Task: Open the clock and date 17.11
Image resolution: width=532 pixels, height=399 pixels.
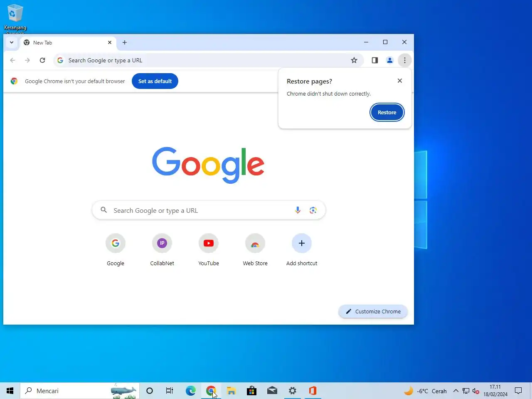Action: click(x=495, y=391)
